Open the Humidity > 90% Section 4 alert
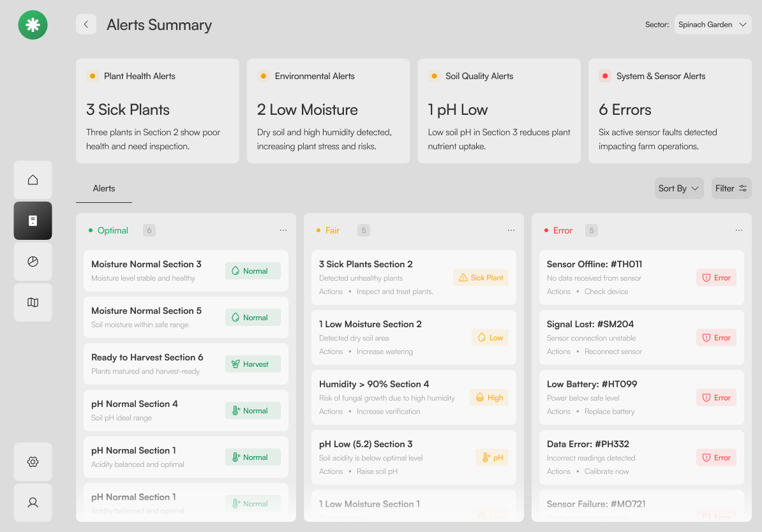Viewport: 762px width, 532px height. point(414,397)
